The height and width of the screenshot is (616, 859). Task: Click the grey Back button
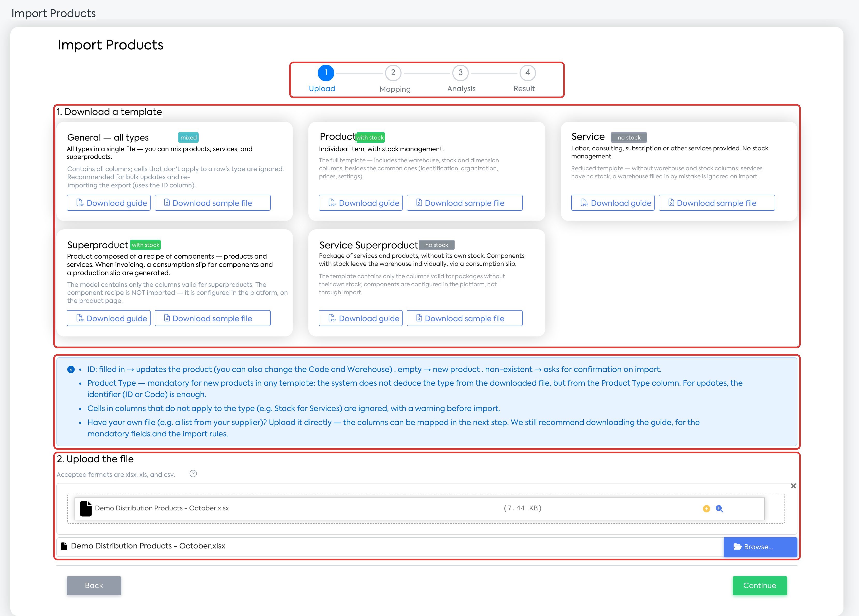pos(94,585)
